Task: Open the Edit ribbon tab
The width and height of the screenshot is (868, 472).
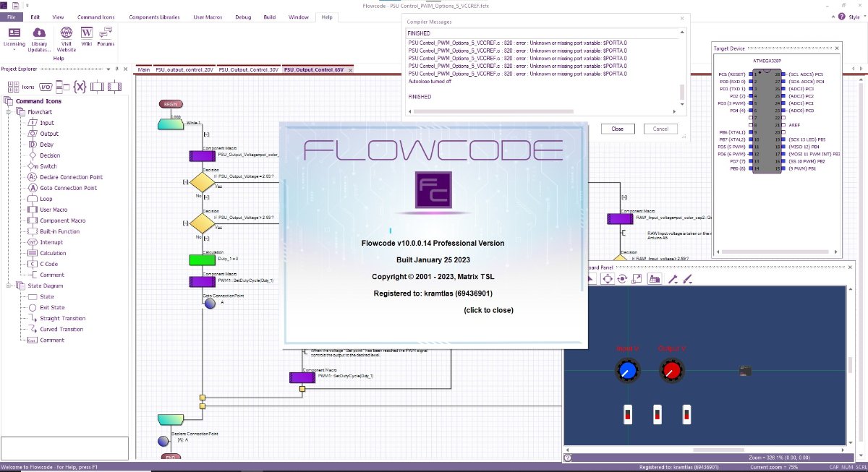Action: pos(35,17)
